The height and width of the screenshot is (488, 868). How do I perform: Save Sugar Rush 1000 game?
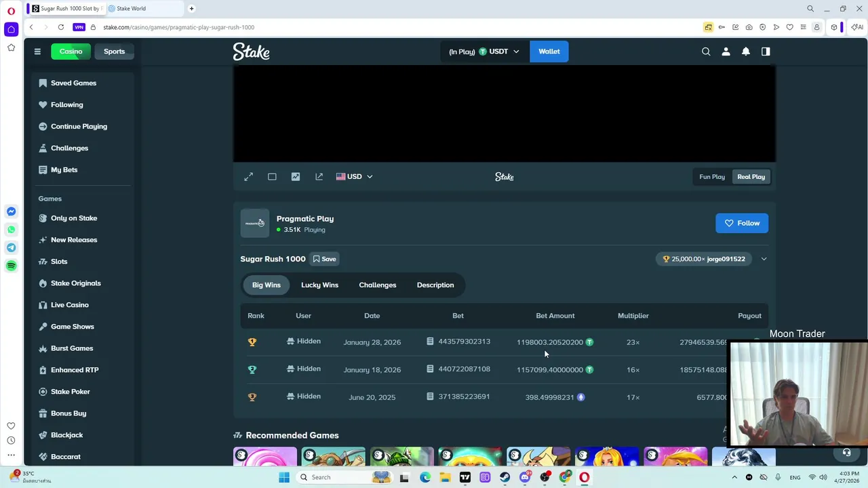click(324, 259)
